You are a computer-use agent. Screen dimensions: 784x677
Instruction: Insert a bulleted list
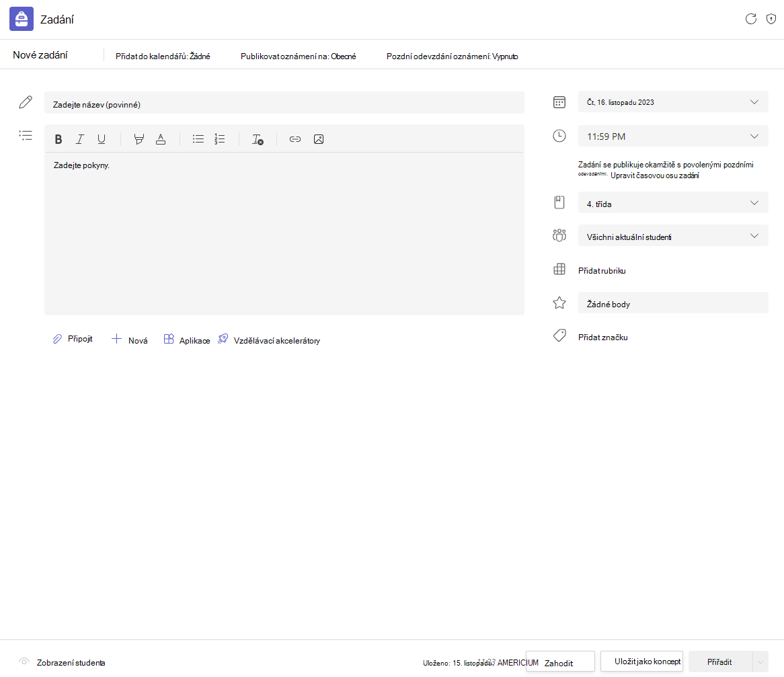pyautogui.click(x=198, y=139)
